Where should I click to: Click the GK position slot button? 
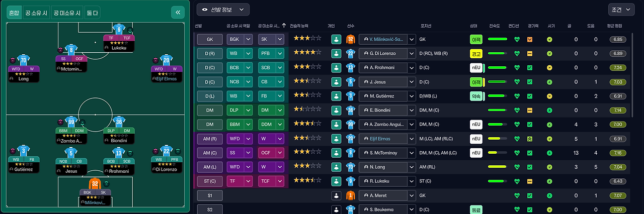(209, 39)
